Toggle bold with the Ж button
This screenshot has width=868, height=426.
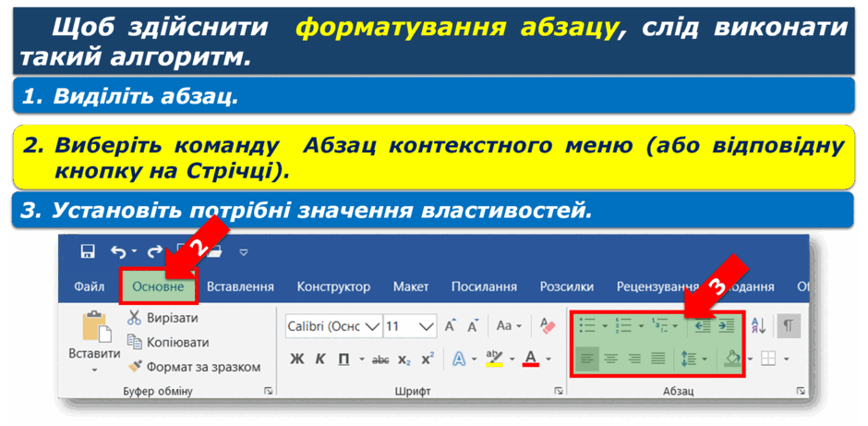click(297, 359)
